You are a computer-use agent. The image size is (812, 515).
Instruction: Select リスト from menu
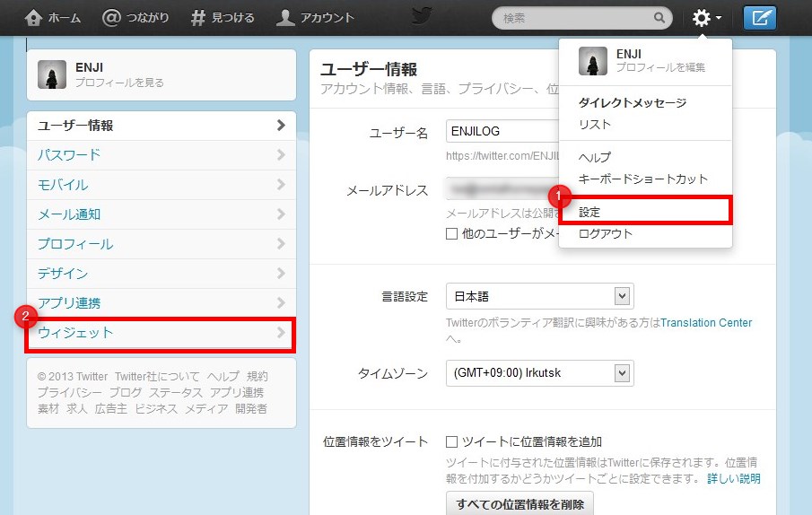[x=595, y=125]
